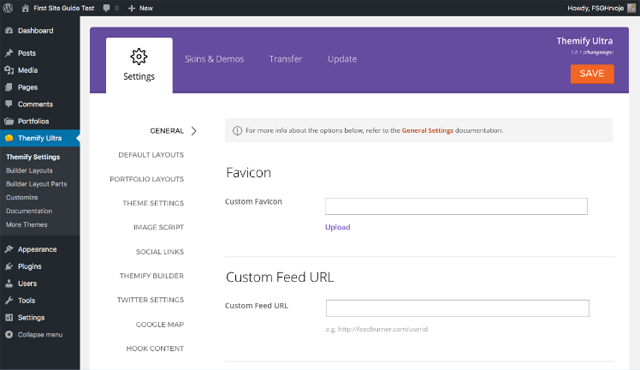Click the Collapse menu arrow icon
640x370 pixels.
pos(9,335)
